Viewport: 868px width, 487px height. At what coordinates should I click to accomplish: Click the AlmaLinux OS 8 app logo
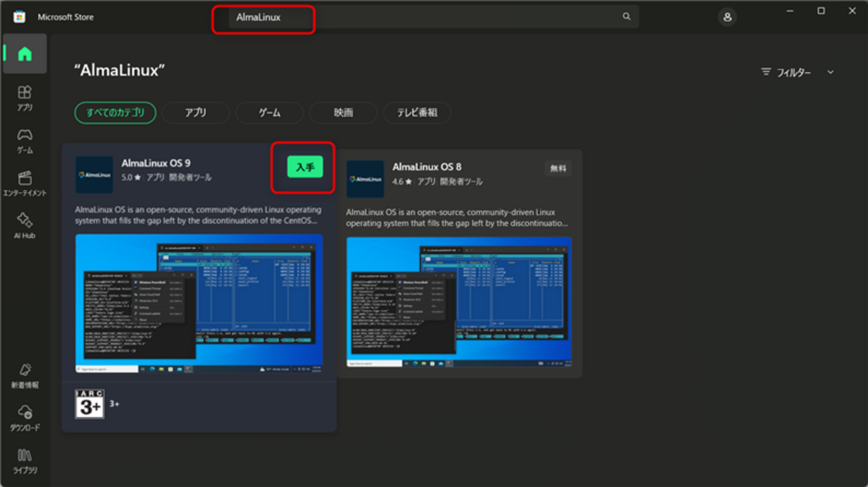point(365,179)
